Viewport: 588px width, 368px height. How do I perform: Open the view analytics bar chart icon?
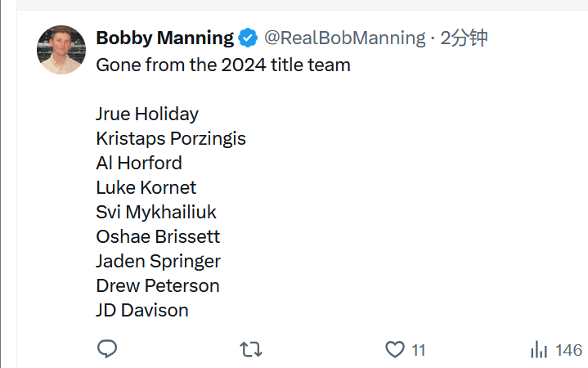(x=539, y=349)
